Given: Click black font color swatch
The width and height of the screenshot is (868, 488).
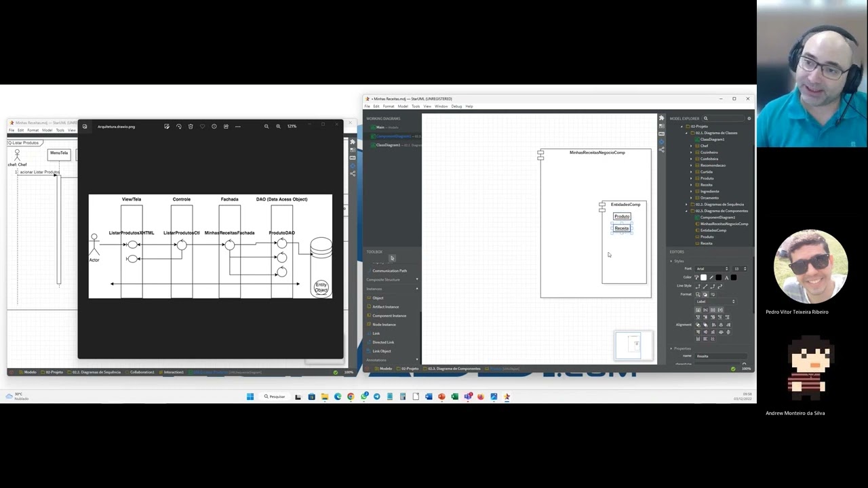Looking at the screenshot, I should (x=734, y=277).
